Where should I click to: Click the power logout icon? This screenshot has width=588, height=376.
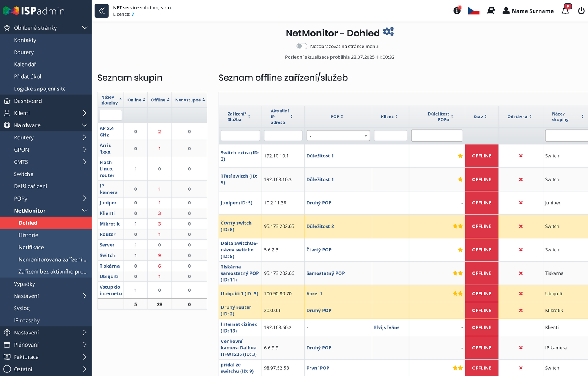tap(581, 11)
